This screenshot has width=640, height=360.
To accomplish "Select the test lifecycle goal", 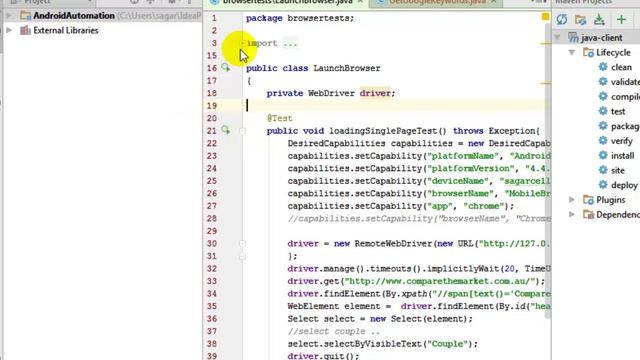I will click(618, 111).
